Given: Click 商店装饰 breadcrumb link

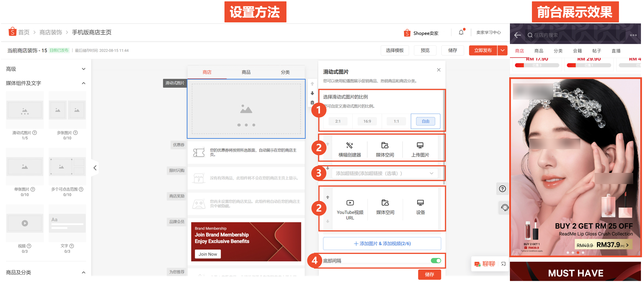Looking at the screenshot, I should point(51,32).
